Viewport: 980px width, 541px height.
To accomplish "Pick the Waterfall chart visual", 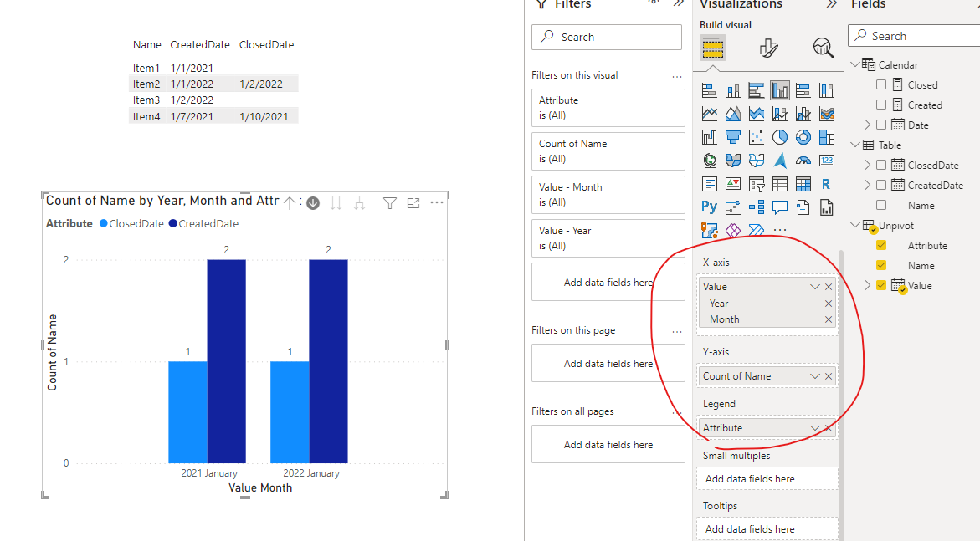I will [710, 137].
